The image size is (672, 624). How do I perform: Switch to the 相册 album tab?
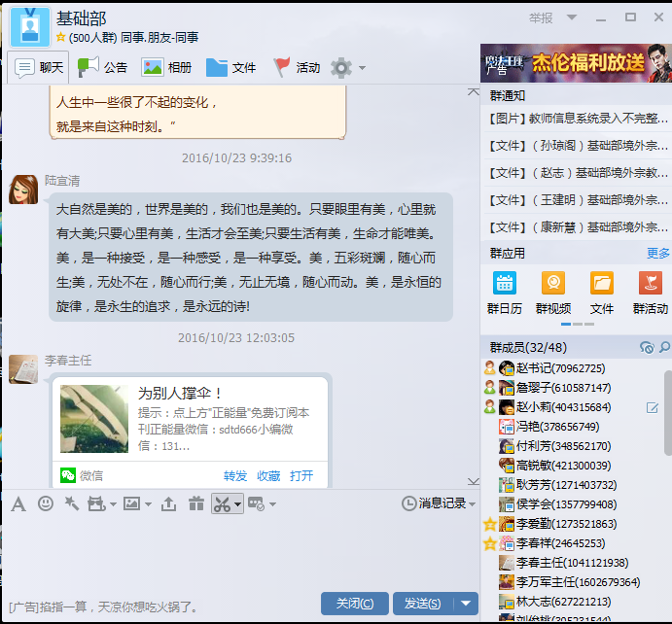pyautogui.click(x=167, y=67)
